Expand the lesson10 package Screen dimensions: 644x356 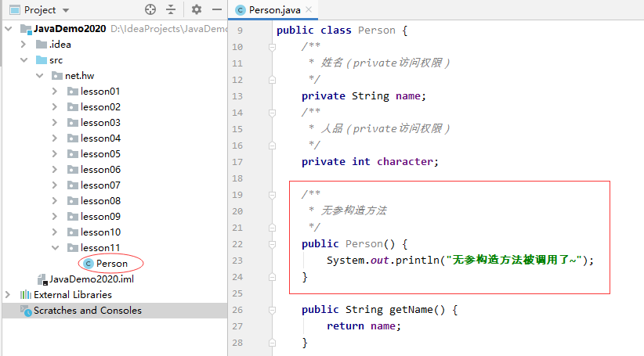coord(55,232)
